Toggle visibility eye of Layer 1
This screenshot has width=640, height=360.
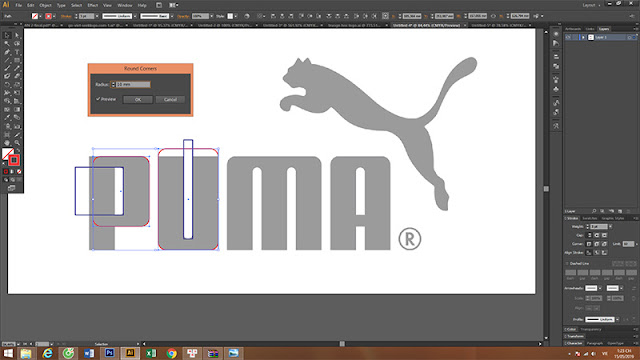click(x=568, y=37)
